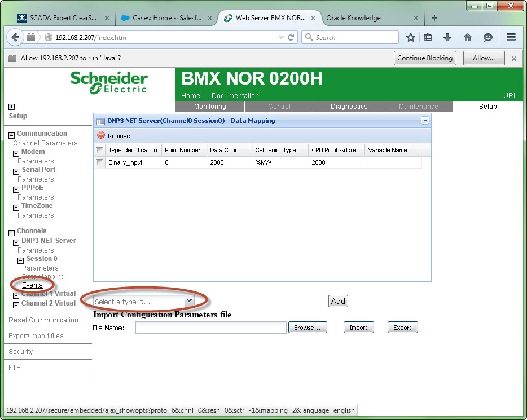The height and width of the screenshot is (420, 527).
Task: Close the Oracle Knowledge tab
Action: (416, 18)
